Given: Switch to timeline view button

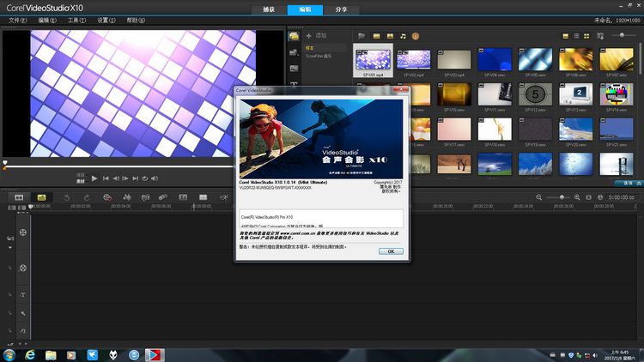Looking at the screenshot, I should (41, 197).
